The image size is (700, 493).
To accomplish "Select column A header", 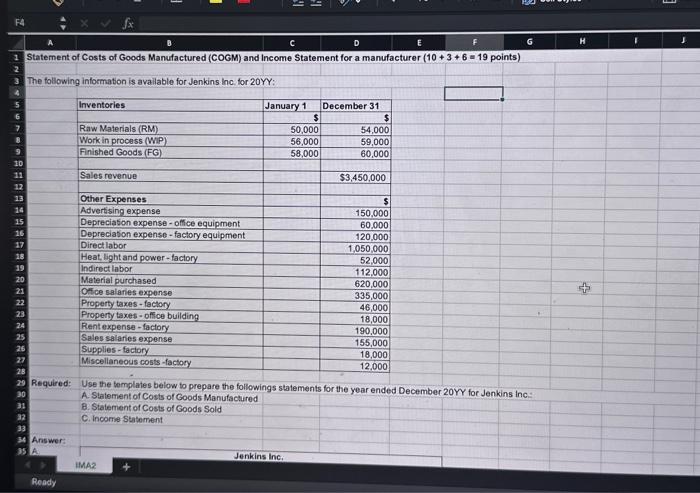I will tap(50, 43).
